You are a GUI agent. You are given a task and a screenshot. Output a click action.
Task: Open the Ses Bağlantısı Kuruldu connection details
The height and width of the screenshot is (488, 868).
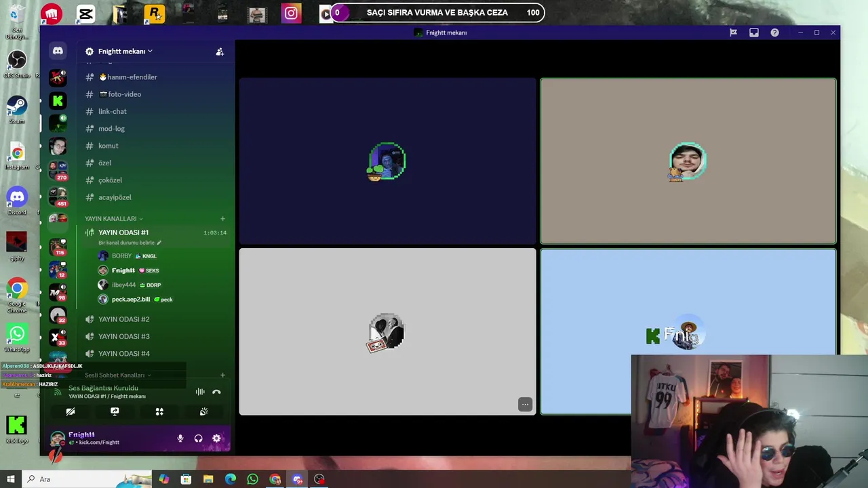[x=103, y=388]
